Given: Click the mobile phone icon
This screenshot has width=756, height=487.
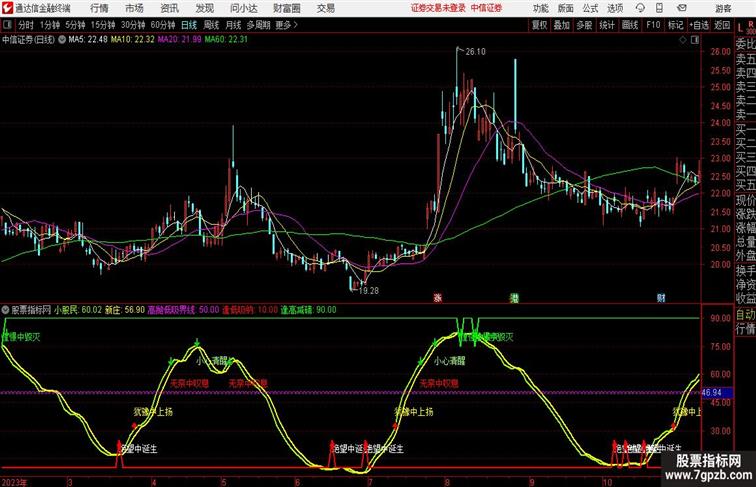Looking at the screenshot, I should tap(659, 8).
